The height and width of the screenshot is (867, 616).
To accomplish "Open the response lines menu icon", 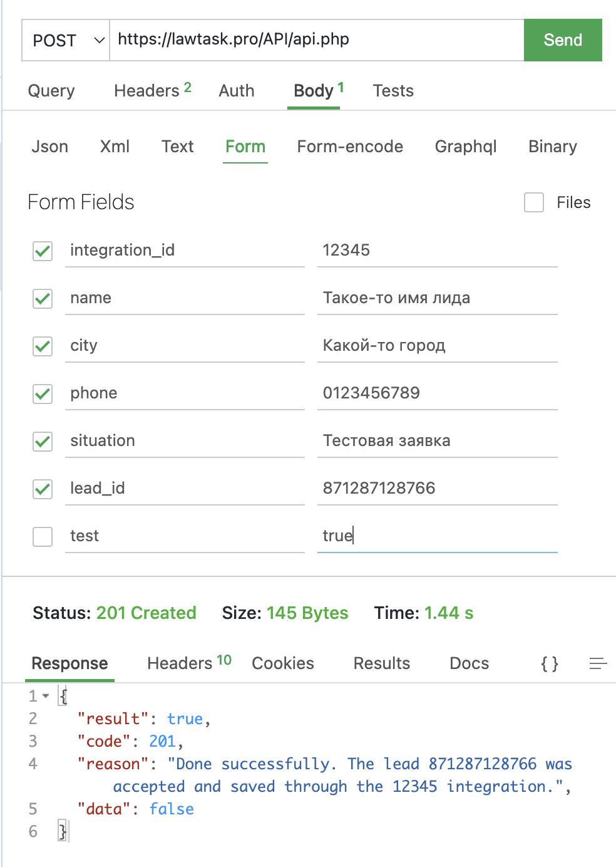I will point(598,663).
